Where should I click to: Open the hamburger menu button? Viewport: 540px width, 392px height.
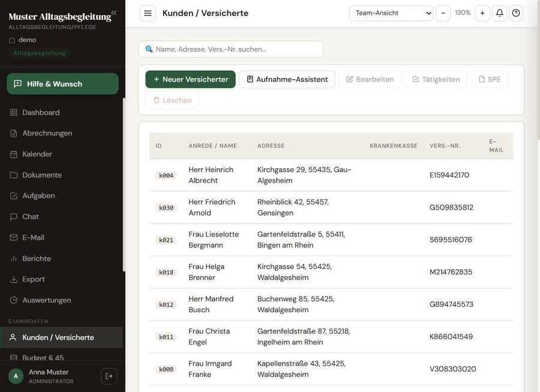148,13
